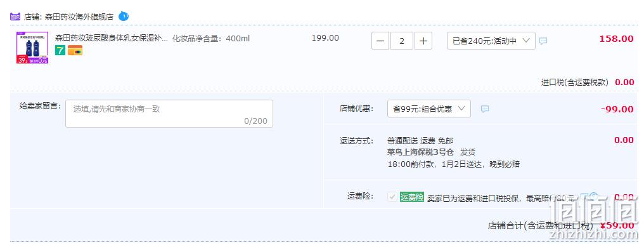644x245 pixels.
Task: Expand the 已省240元:活动中 promotion dropdown
Action: point(491,41)
